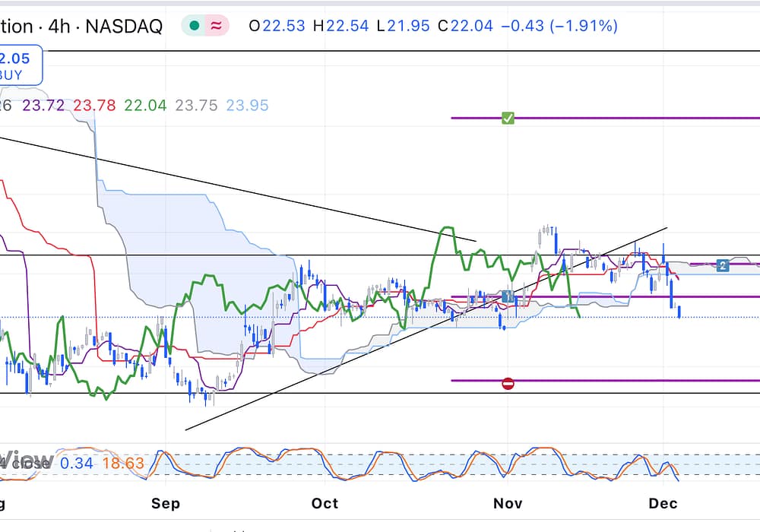Click the -0.43 (-1.91%) price change text

[562, 26]
